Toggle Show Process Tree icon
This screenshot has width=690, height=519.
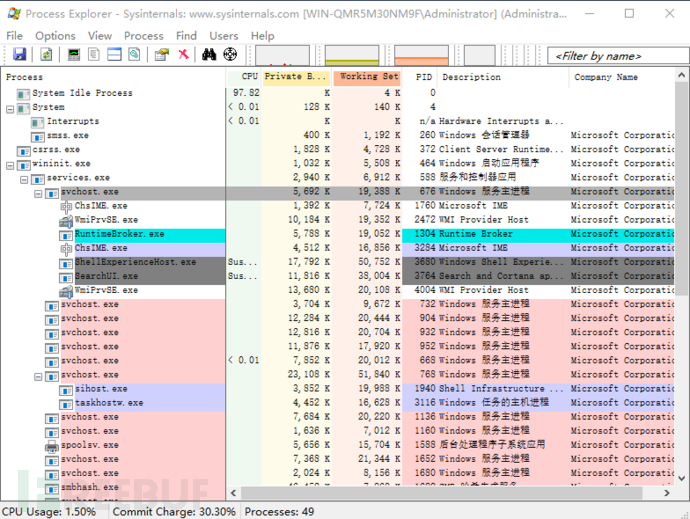pyautogui.click(x=94, y=55)
